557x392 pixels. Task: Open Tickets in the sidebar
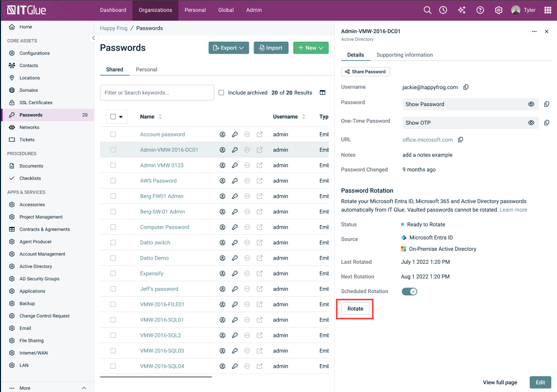[x=27, y=140]
